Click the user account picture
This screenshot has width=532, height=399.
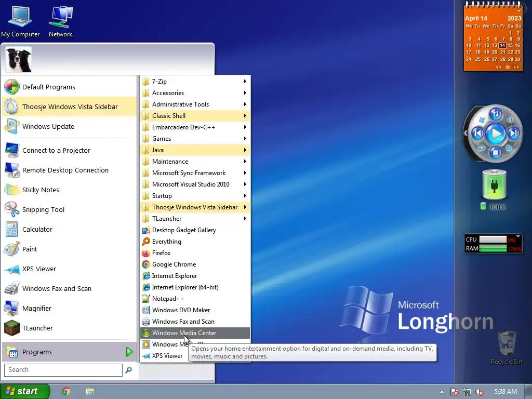click(19, 60)
